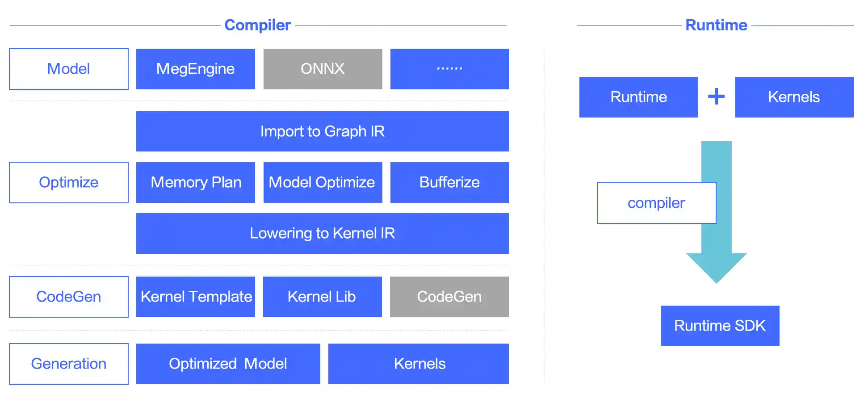Viewport: 868px width, 399px height.
Task: Select the Optimized Model block
Action: tap(228, 364)
